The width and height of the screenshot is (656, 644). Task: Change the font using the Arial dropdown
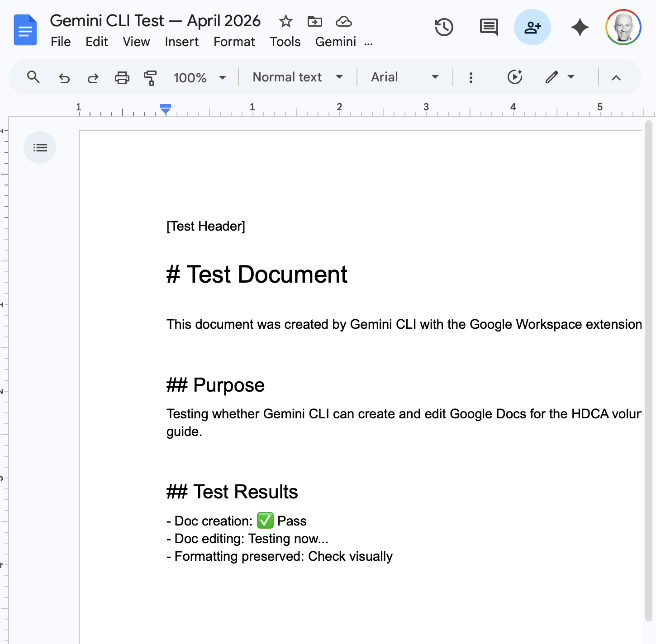tap(403, 77)
